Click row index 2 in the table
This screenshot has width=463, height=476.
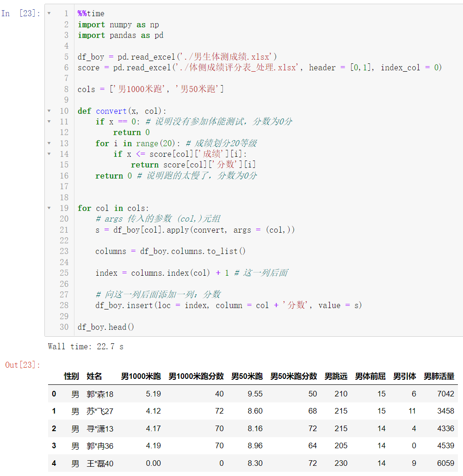(54, 428)
